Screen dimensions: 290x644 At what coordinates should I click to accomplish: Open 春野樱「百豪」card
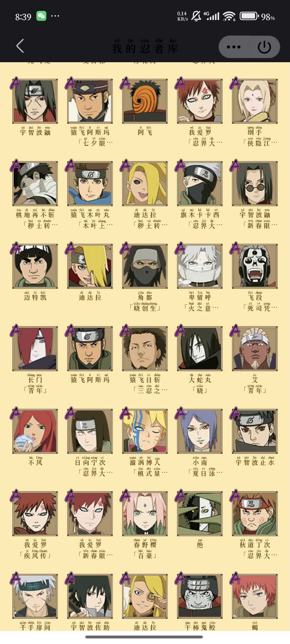pos(145,514)
